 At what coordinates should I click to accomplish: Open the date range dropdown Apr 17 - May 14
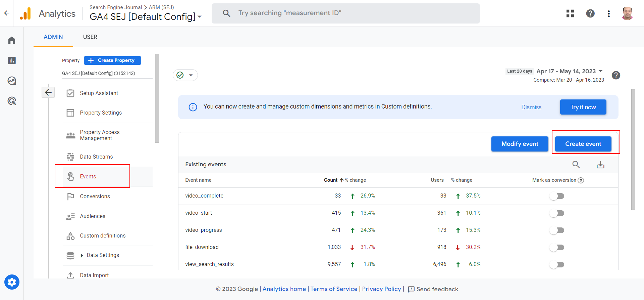(x=570, y=71)
